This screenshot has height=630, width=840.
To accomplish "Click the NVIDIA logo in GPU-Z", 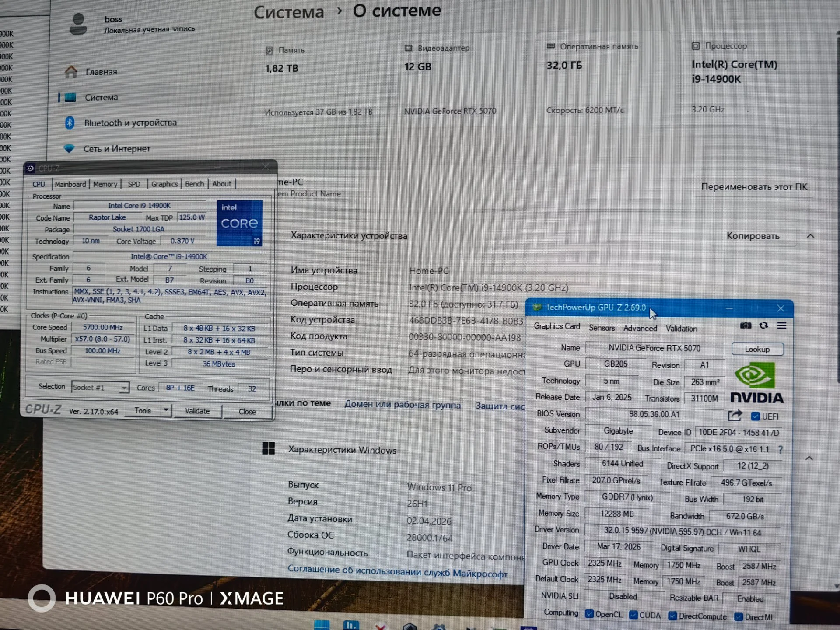I will [x=757, y=382].
